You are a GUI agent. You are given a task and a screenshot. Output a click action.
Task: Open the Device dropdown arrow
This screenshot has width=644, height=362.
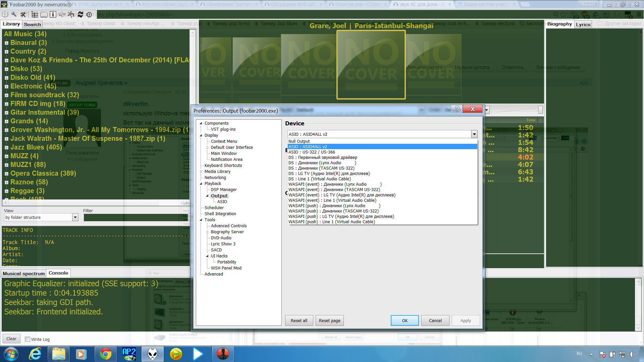[474, 134]
